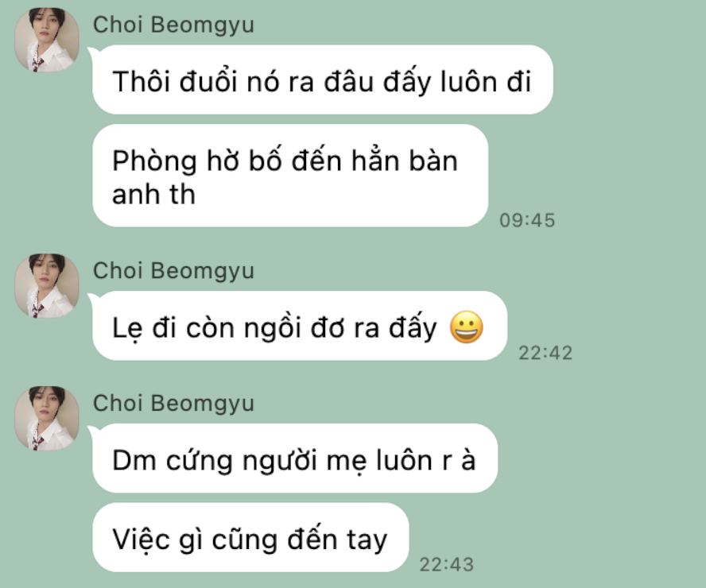This screenshot has height=588, width=706.
Task: Select message 'Dm cứng người mẹ luôn r à'
Action: coord(295,458)
